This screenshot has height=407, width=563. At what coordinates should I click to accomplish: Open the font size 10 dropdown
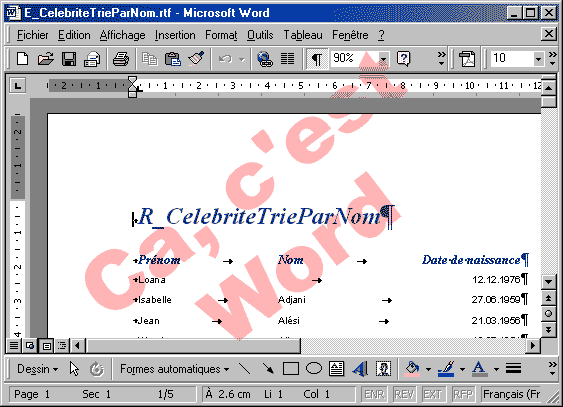click(538, 59)
